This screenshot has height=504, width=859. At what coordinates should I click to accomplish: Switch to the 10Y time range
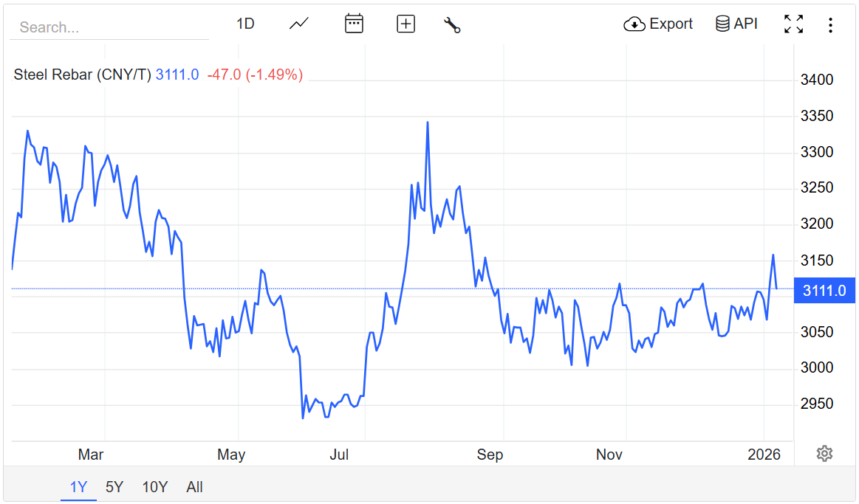click(155, 487)
